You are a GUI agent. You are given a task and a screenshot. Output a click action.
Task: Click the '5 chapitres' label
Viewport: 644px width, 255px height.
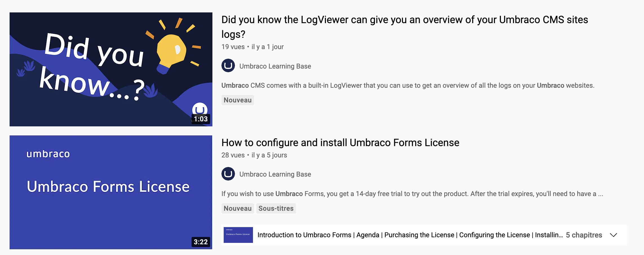pos(584,235)
